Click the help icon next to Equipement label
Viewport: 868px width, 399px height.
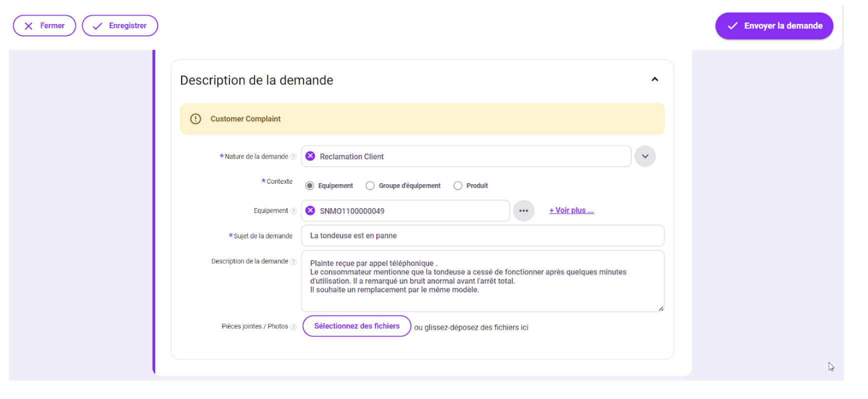click(294, 211)
